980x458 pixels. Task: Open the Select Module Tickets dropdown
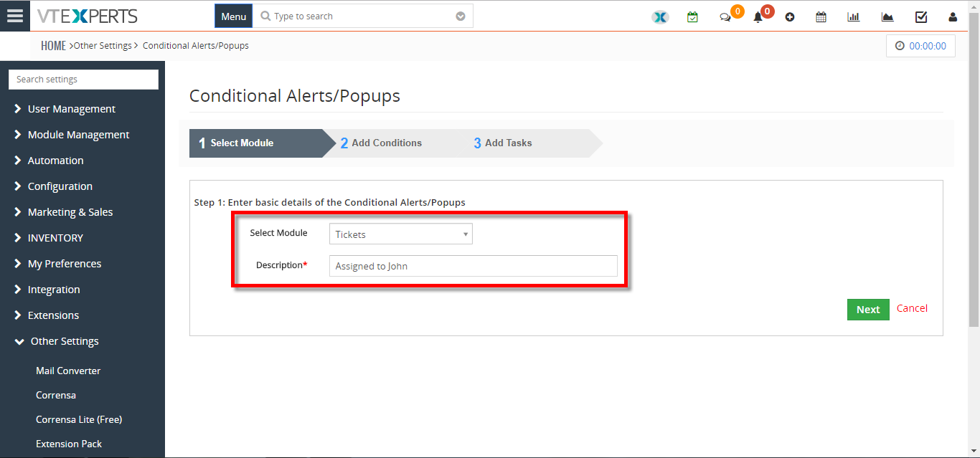(x=401, y=234)
